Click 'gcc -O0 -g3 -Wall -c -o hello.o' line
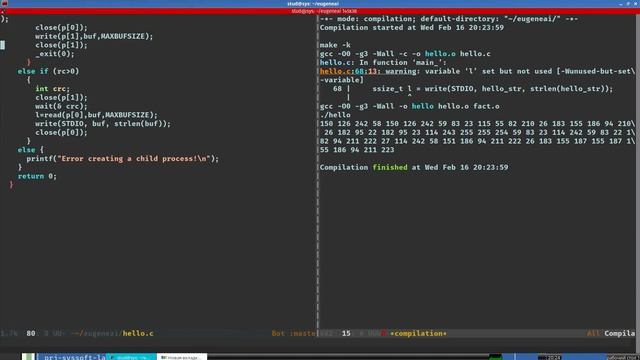This screenshot has width=640, height=360. point(405,54)
